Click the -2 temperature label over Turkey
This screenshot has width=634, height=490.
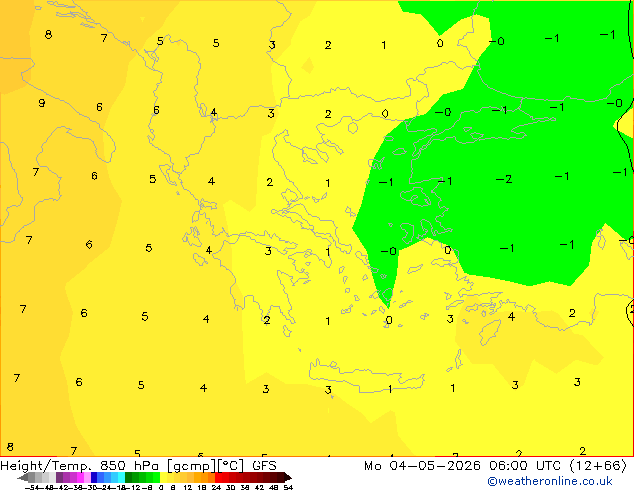[x=504, y=179]
